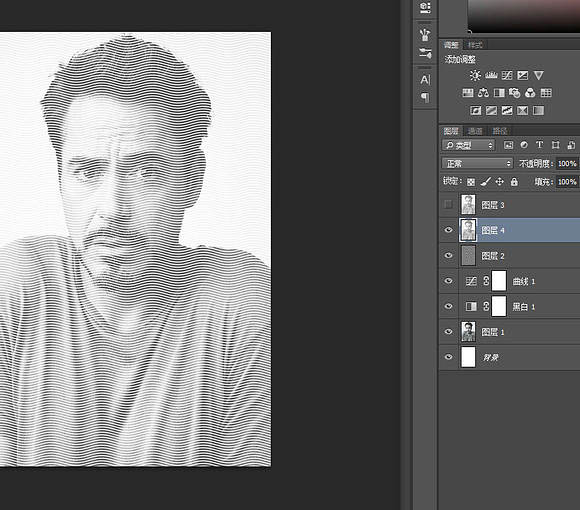Add a Levels adjustment layer
This screenshot has width=580, height=510.
pos(491,75)
